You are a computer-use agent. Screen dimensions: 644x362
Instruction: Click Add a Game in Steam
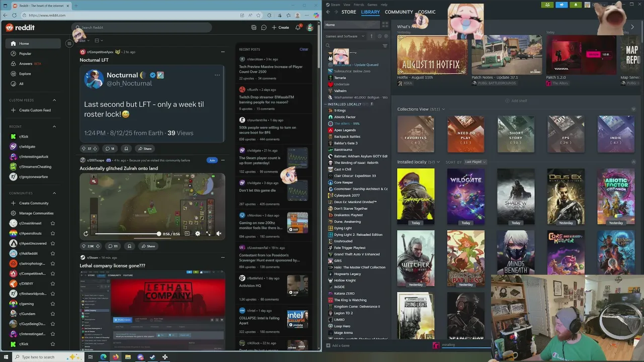point(338,345)
